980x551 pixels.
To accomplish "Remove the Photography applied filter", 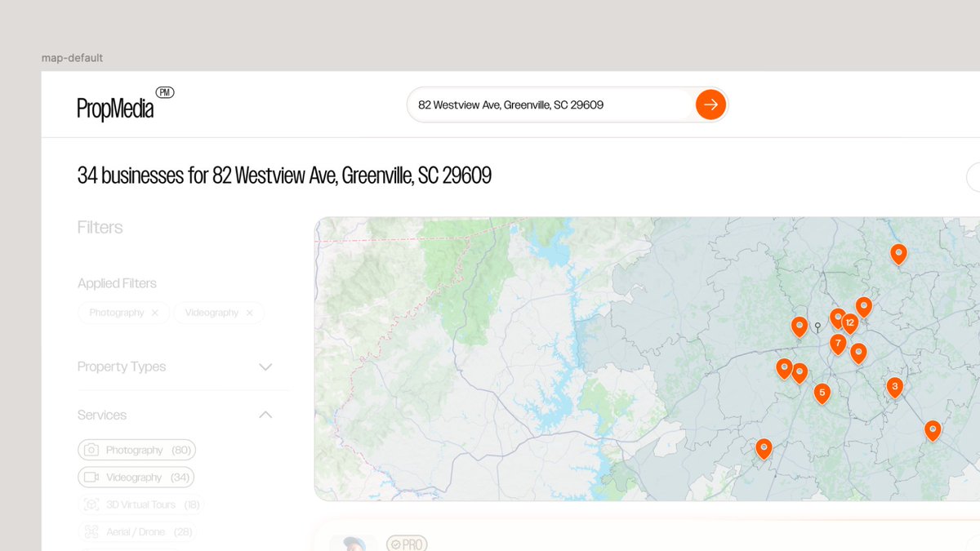I will 154,313.
